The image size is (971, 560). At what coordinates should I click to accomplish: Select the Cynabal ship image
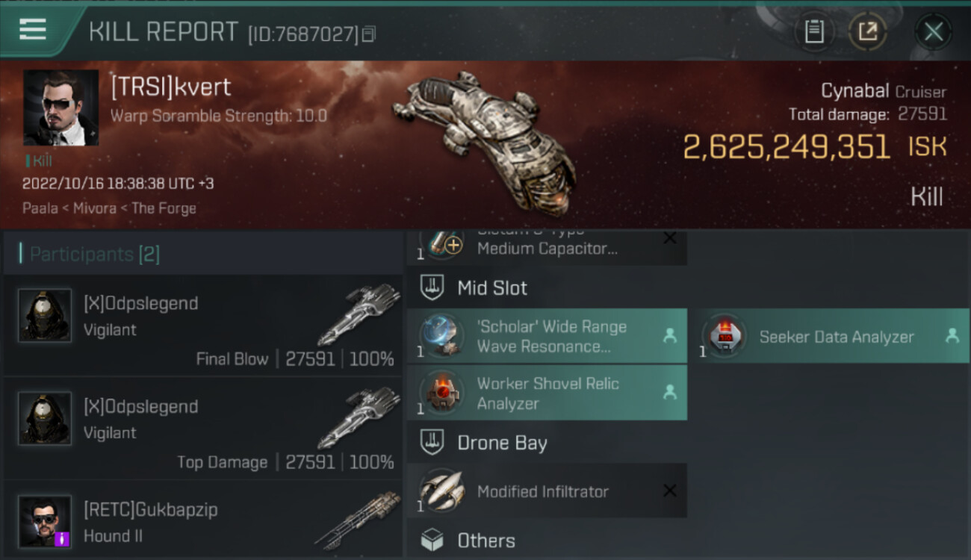coord(485,142)
